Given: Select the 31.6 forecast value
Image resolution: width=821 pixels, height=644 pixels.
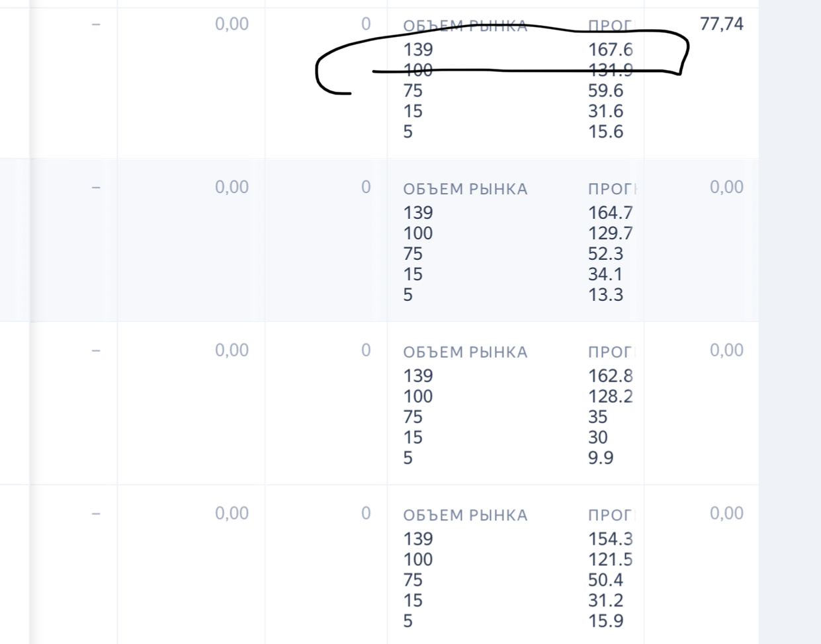Looking at the screenshot, I should tap(605, 111).
